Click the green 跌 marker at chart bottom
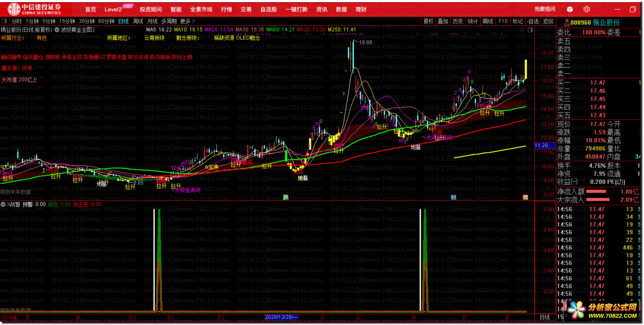 pos(286,197)
